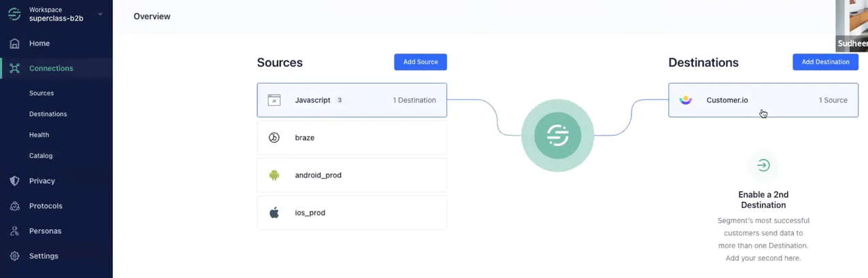Open the workspace switcher dropdown arrow
Image resolution: width=868 pixels, height=278 pixels.
pyautogui.click(x=101, y=14)
